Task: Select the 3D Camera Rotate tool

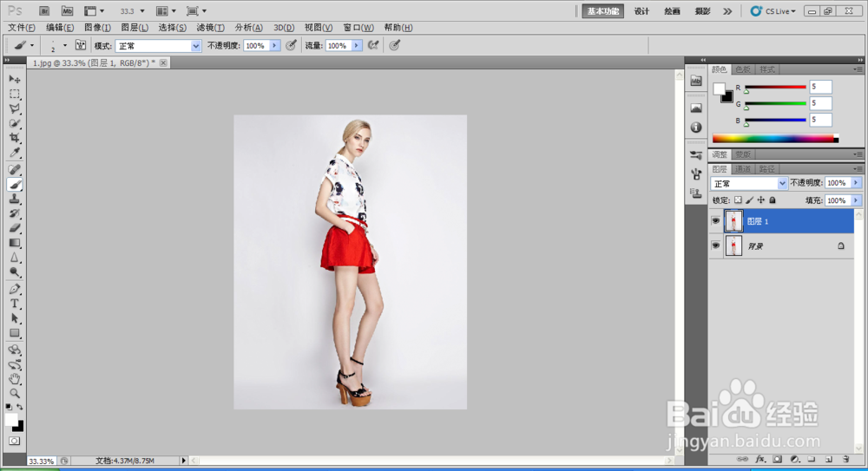Action: [x=15, y=364]
